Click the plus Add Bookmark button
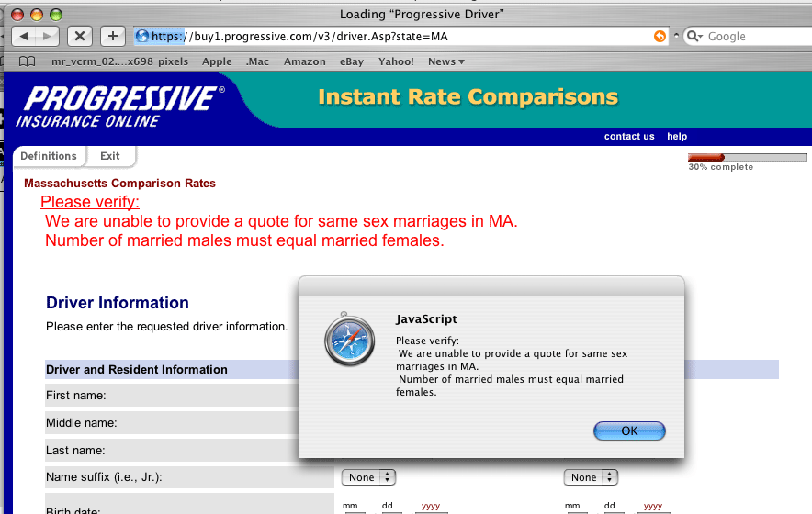Viewport: 812px width, 514px height. 112,36
